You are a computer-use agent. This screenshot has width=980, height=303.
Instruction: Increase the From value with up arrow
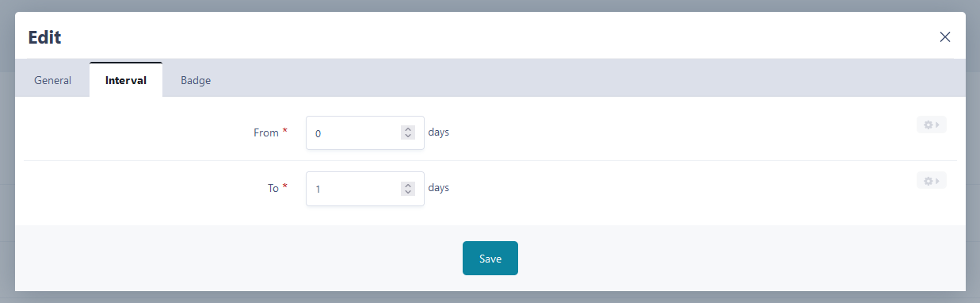coord(408,129)
